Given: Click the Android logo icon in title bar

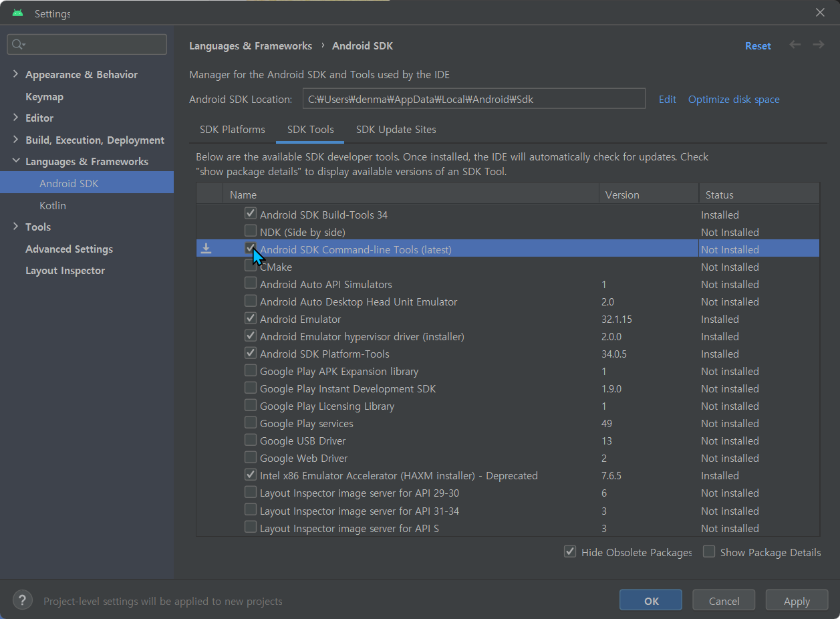Looking at the screenshot, I should click(18, 13).
